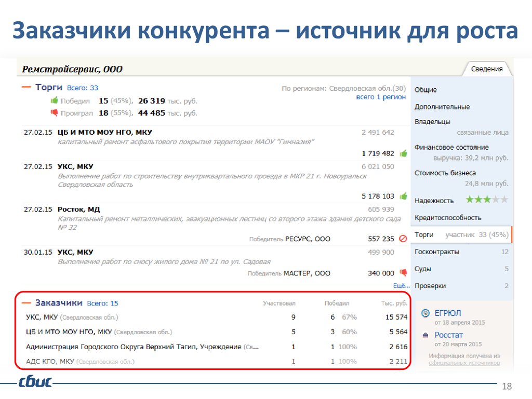532x399 pixels.
Task: Click the СБИС logo at the bottom left
Action: tap(35, 383)
